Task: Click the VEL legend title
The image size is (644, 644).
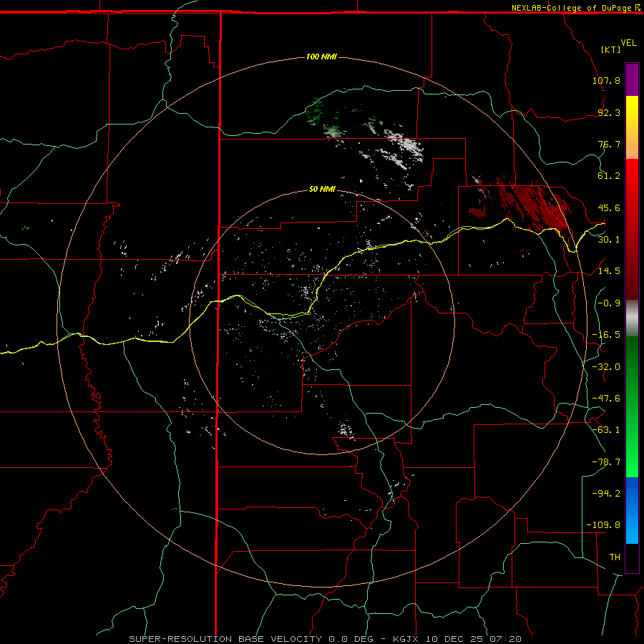Action: click(629, 43)
